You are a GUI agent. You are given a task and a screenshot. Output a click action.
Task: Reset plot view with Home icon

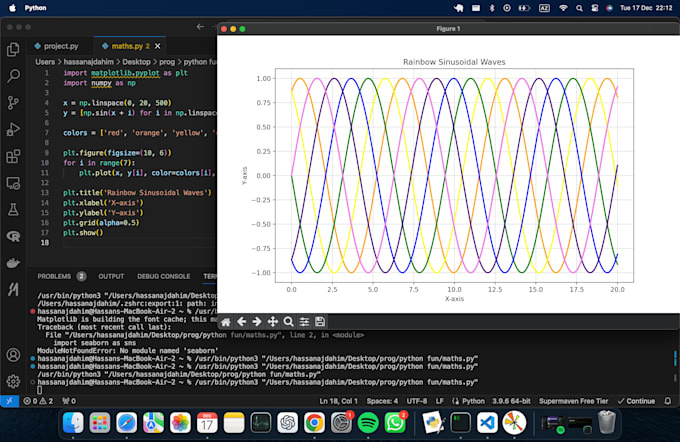pos(226,322)
